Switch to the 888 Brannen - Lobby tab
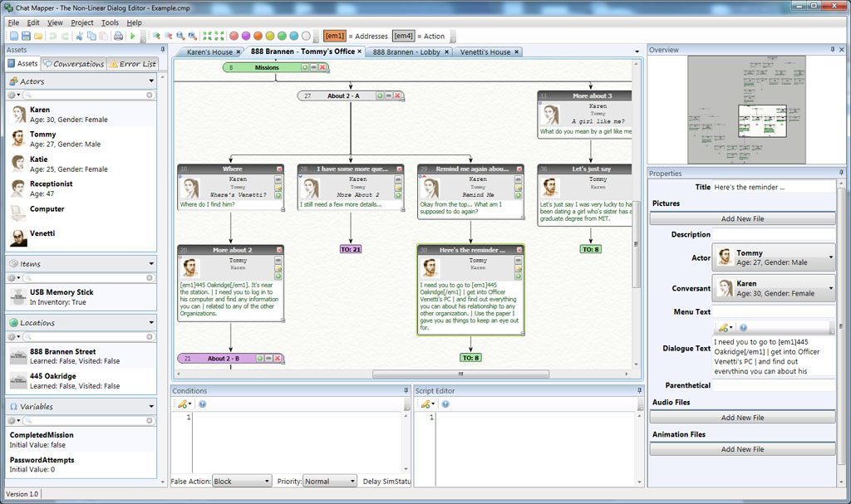This screenshot has width=851, height=504. click(406, 51)
